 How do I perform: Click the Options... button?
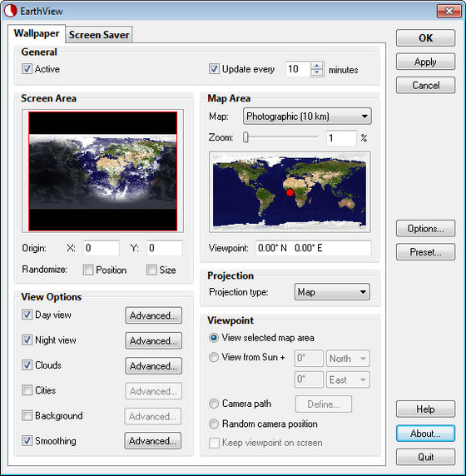tap(425, 228)
